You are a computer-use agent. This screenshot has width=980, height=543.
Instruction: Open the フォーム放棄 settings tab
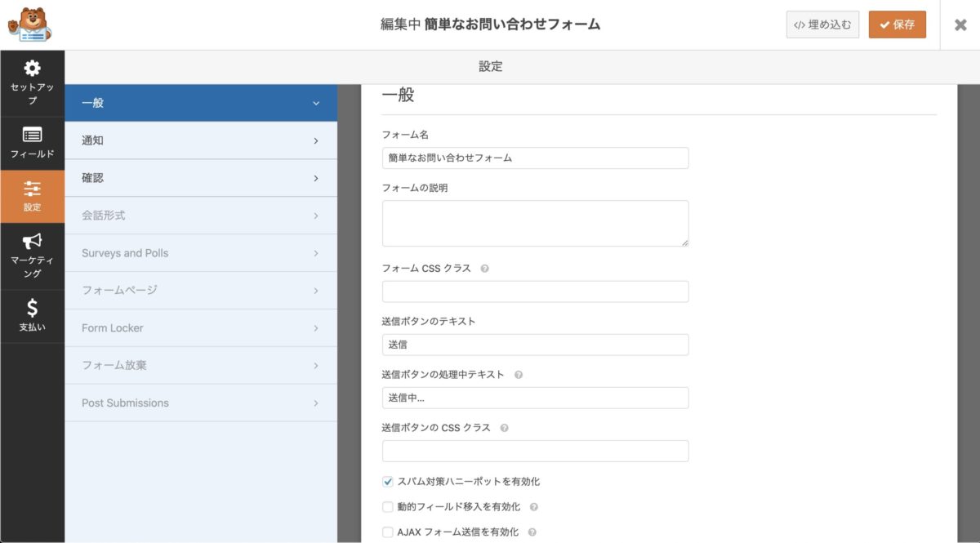click(x=201, y=366)
